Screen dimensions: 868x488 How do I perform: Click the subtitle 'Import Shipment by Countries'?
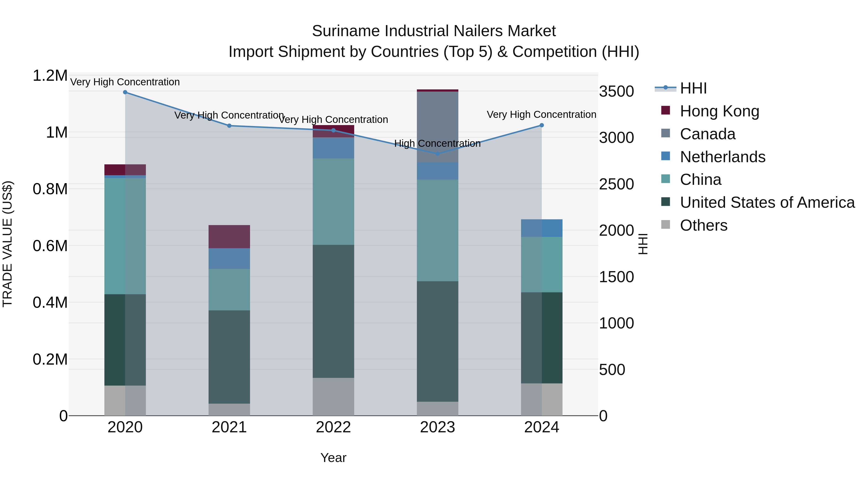point(334,52)
